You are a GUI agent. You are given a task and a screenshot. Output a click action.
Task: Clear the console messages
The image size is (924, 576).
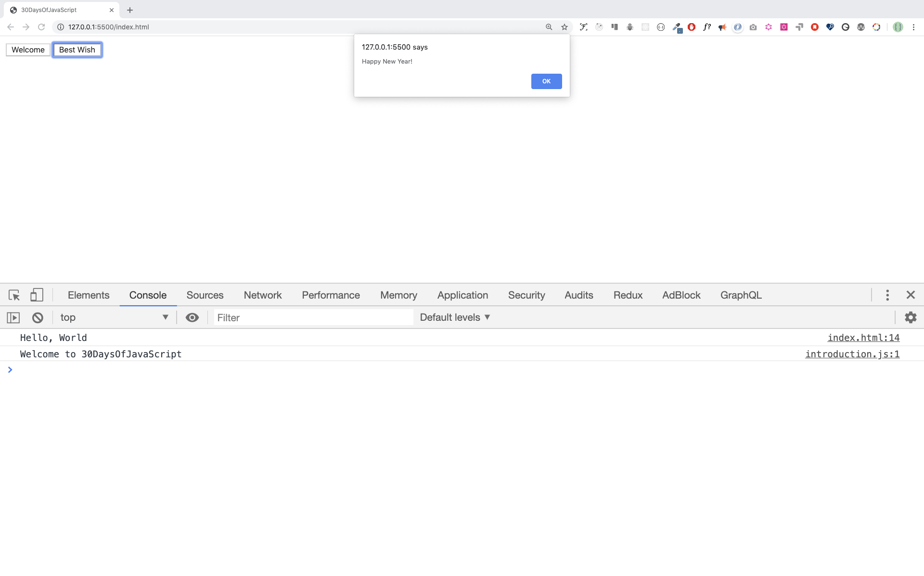[38, 317]
